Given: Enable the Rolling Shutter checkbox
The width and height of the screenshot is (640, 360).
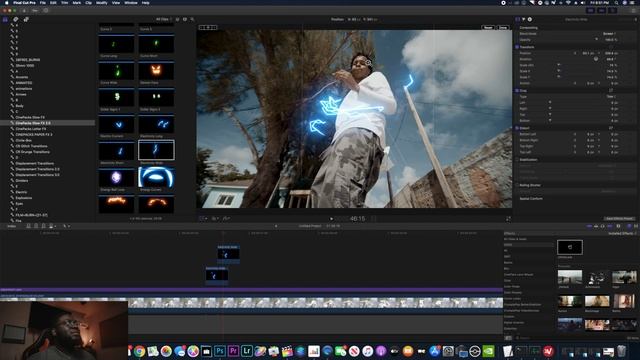Looking at the screenshot, I should (517, 185).
